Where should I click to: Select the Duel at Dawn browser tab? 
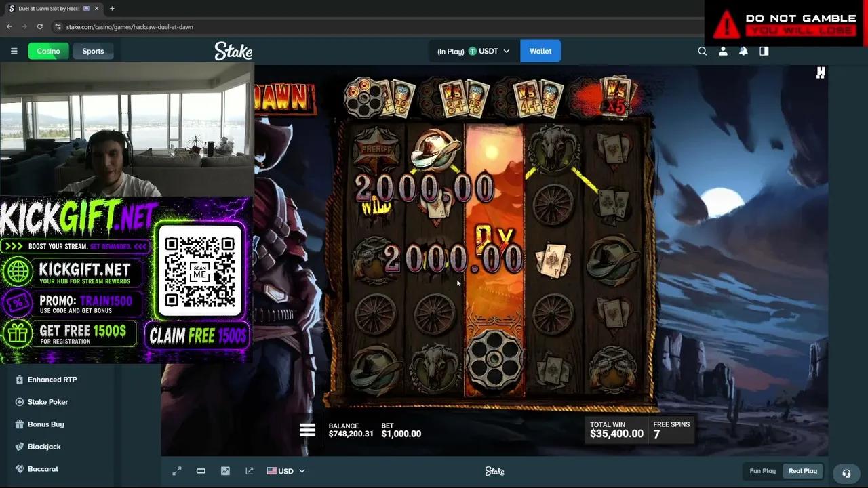(54, 9)
